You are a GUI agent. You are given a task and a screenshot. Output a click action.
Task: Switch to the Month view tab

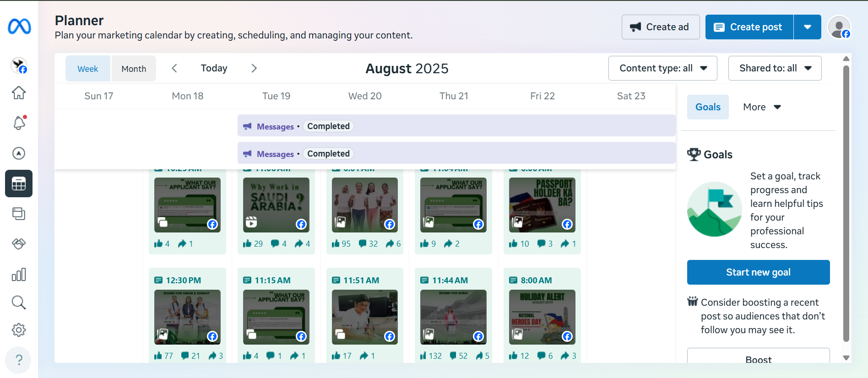[x=134, y=69]
